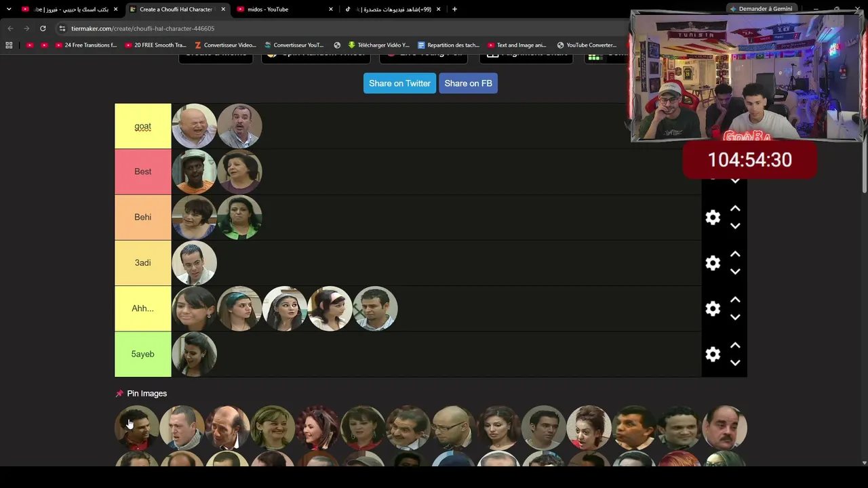Close the Create a Choufli Hal Character tab
This screenshot has width=868, height=488.
pyautogui.click(x=223, y=9)
